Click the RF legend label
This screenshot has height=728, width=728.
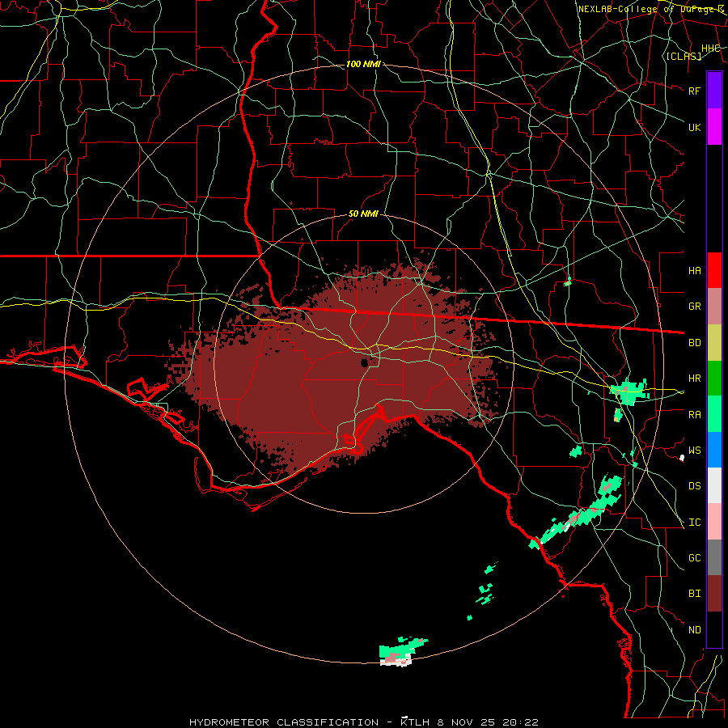pyautogui.click(x=694, y=91)
